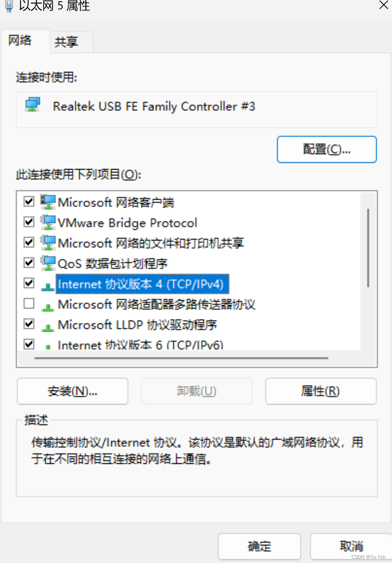This screenshot has width=392, height=563.
Task: Click the Microsoft 网络客户端 item icon
Action: click(48, 201)
